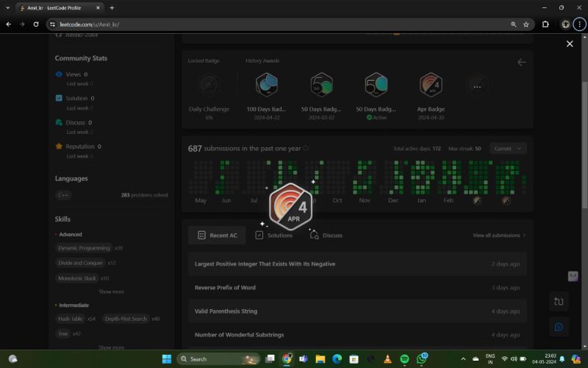Click the Hash Table skill tag
588x368 pixels.
[x=70, y=319]
